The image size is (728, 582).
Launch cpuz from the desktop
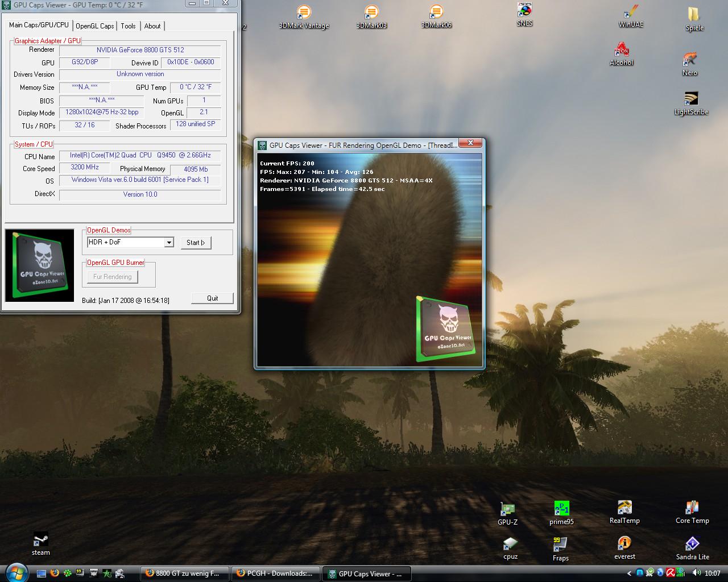(510, 548)
